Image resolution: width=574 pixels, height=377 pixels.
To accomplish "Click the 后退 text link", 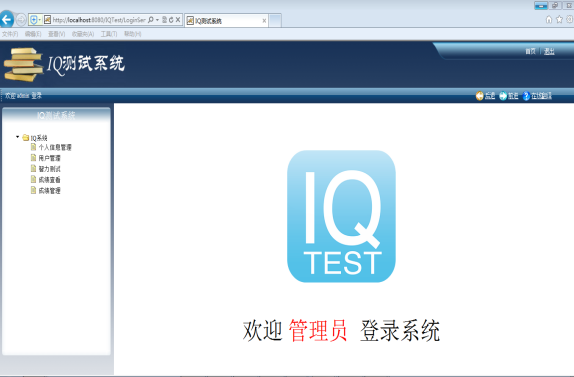I will [490, 96].
